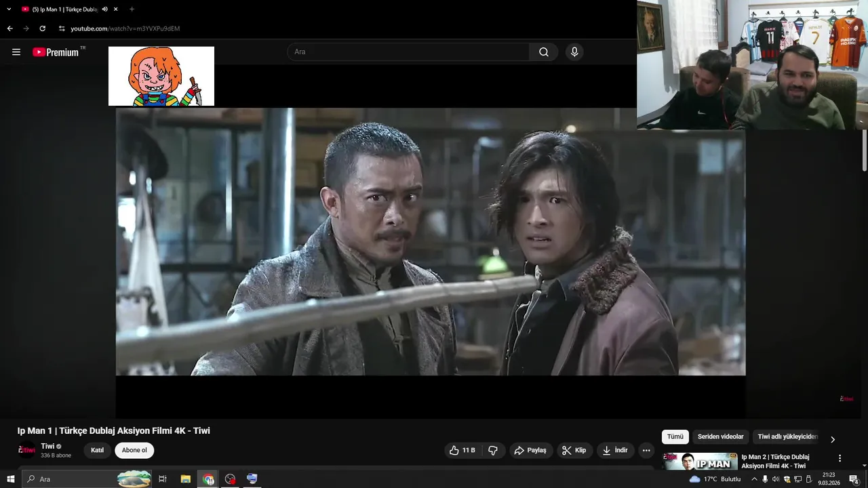The height and width of the screenshot is (488, 868).
Task: Open the Tiwi channel name link
Action: pyautogui.click(x=47, y=446)
